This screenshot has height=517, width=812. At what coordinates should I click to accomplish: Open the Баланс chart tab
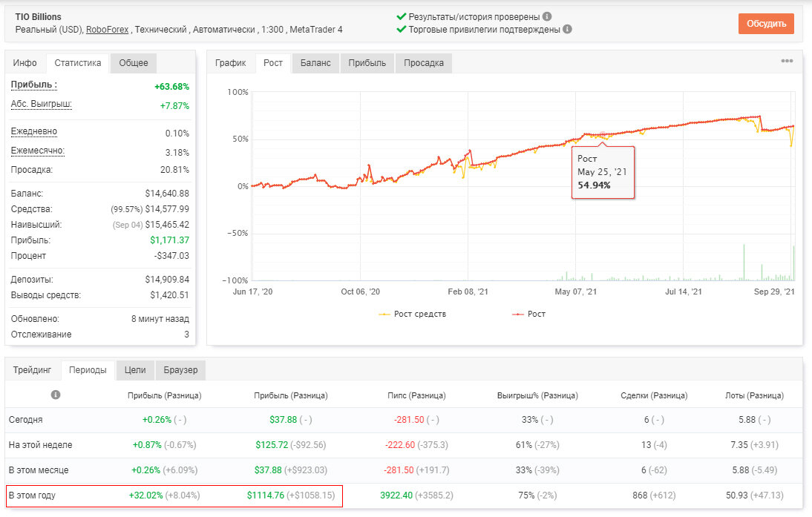pyautogui.click(x=315, y=63)
